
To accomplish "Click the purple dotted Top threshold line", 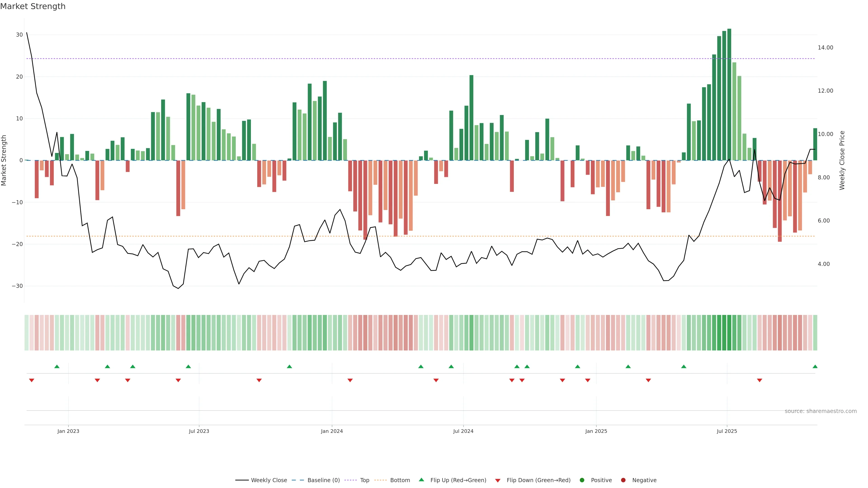I will (404, 59).
